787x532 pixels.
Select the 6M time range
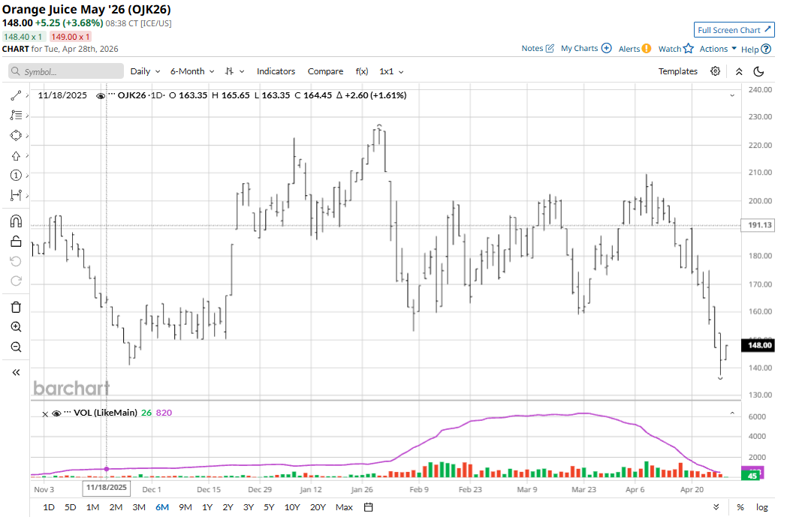coord(162,507)
